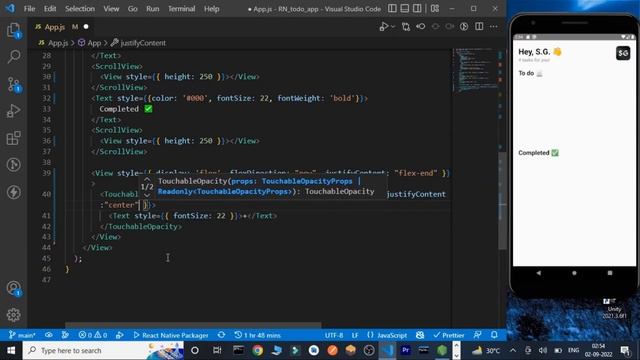
Task: Open Premiere Pro from the taskbar
Action: (405, 350)
